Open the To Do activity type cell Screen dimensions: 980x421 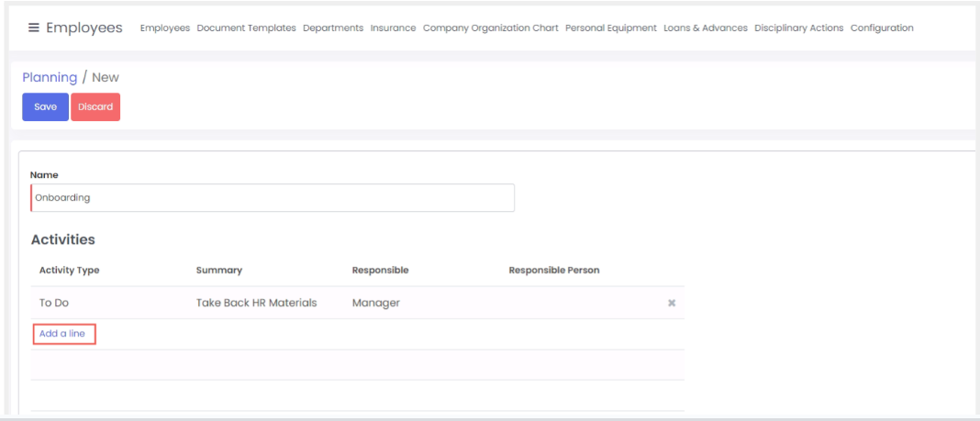pyautogui.click(x=54, y=304)
